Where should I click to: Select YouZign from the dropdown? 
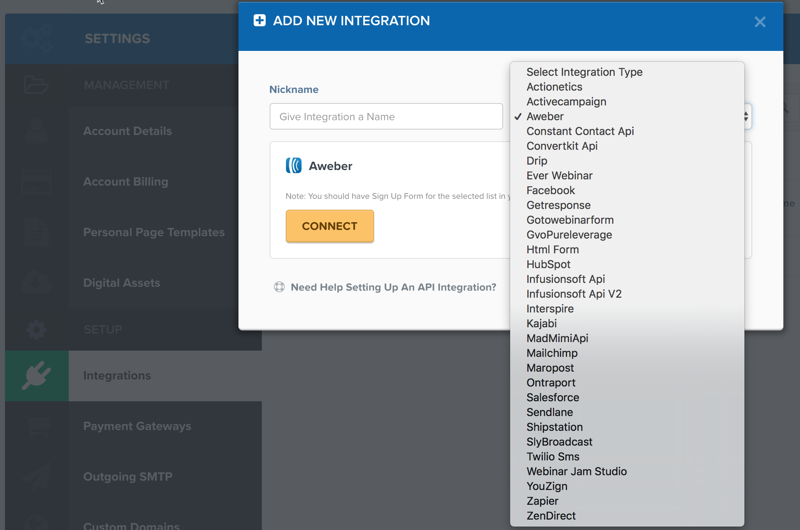pos(627,486)
